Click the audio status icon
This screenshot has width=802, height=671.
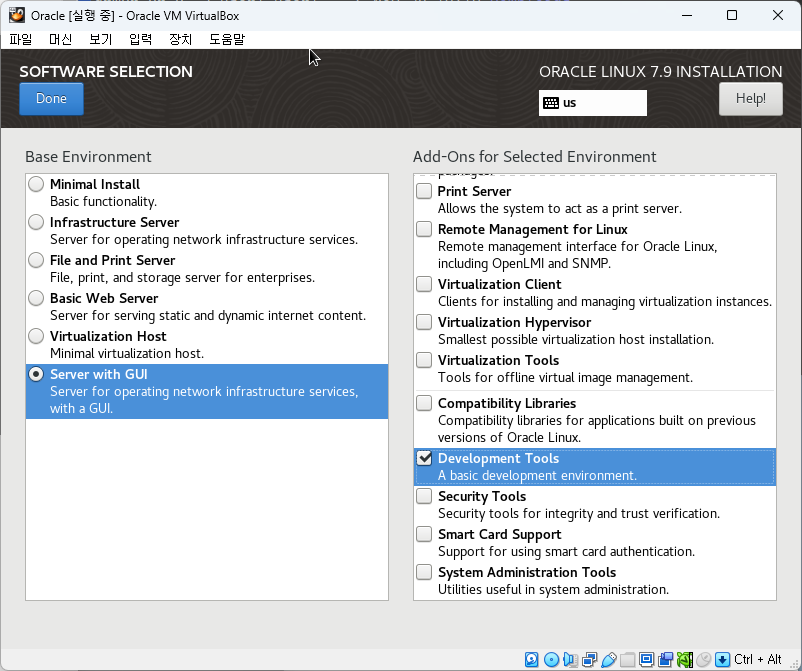(x=570, y=659)
